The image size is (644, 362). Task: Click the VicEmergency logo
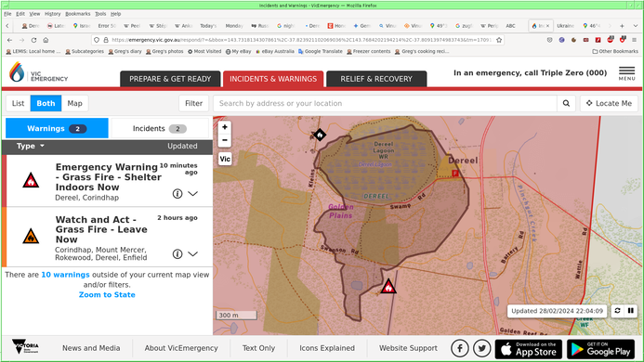pyautogui.click(x=38, y=72)
